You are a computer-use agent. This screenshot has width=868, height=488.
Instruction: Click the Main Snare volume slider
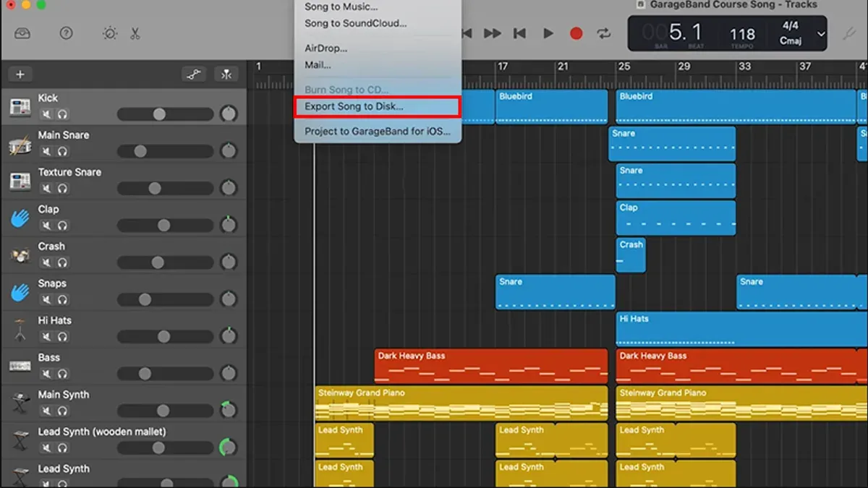pos(165,152)
